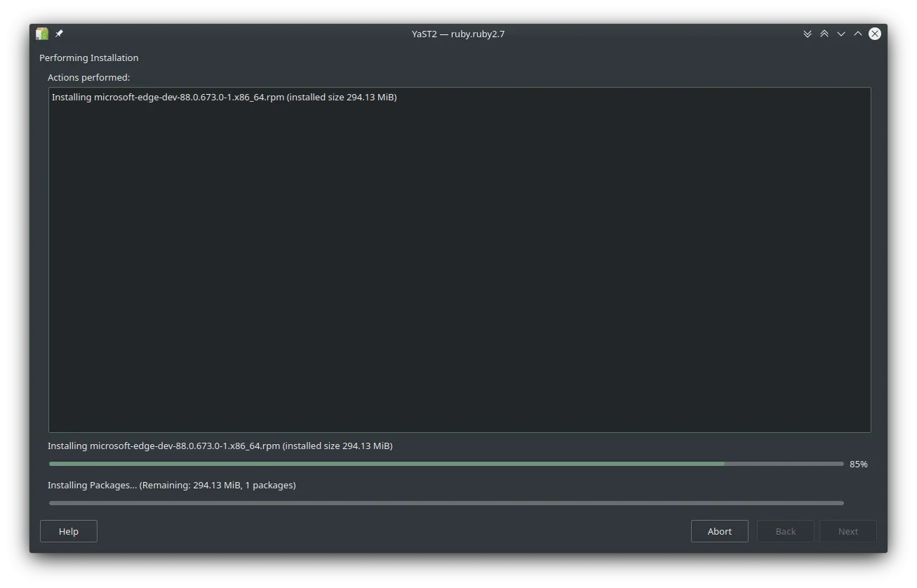Click the Performing Installation heading
The image size is (917, 588).
click(x=88, y=58)
